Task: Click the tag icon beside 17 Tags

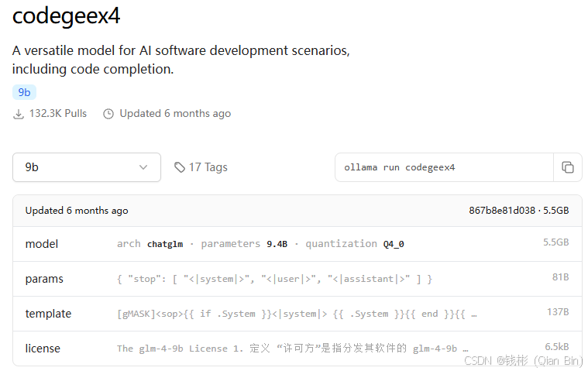Action: click(x=180, y=167)
